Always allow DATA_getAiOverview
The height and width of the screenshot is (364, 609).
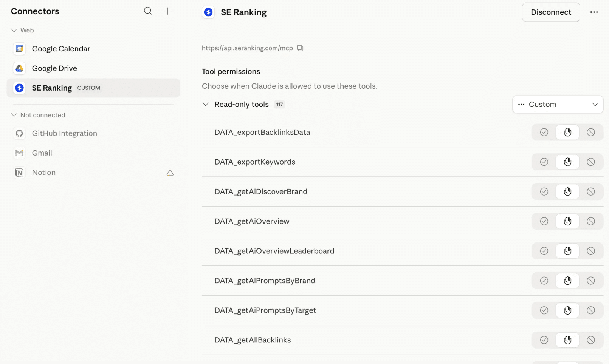coord(544,221)
